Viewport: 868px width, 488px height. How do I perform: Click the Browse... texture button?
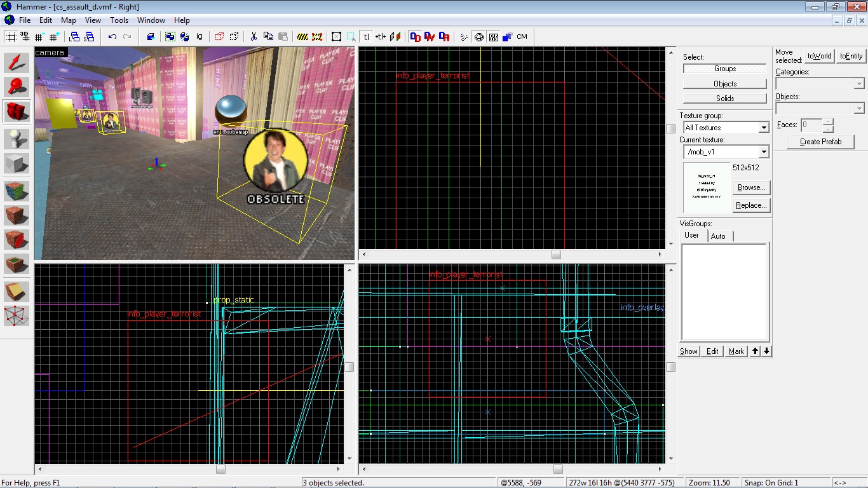pyautogui.click(x=751, y=187)
